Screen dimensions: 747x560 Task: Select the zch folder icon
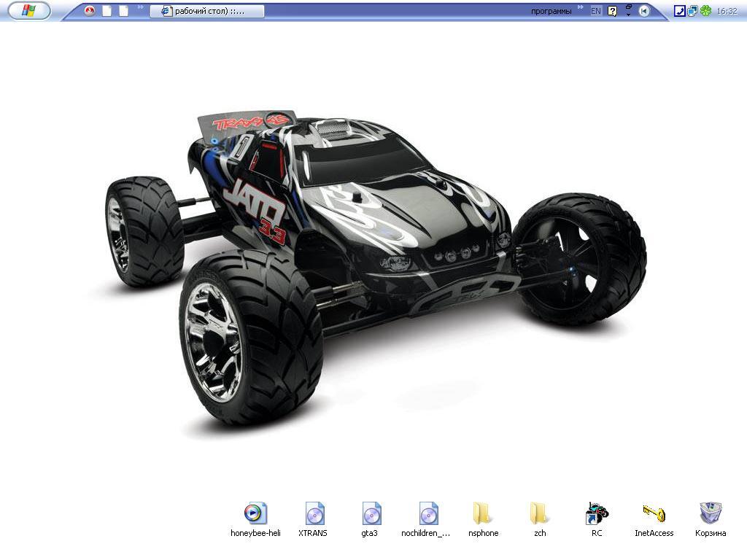pyautogui.click(x=540, y=513)
